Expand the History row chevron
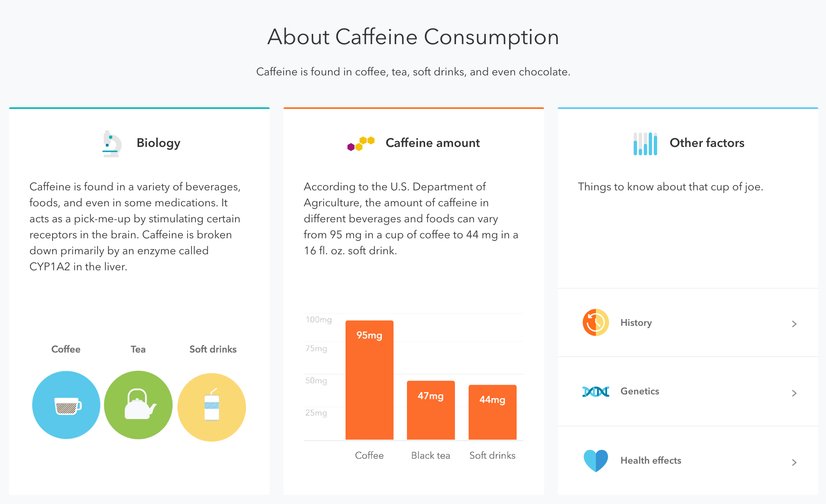Screen dimensions: 826x504 pyautogui.click(x=794, y=324)
